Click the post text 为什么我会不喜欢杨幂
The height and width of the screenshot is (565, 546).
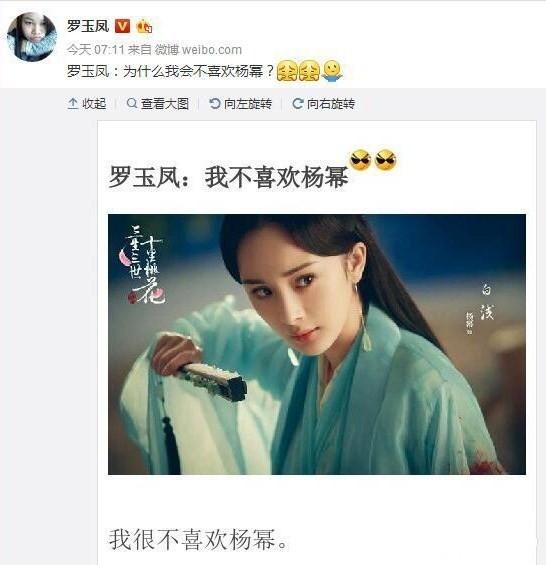[x=193, y=71]
